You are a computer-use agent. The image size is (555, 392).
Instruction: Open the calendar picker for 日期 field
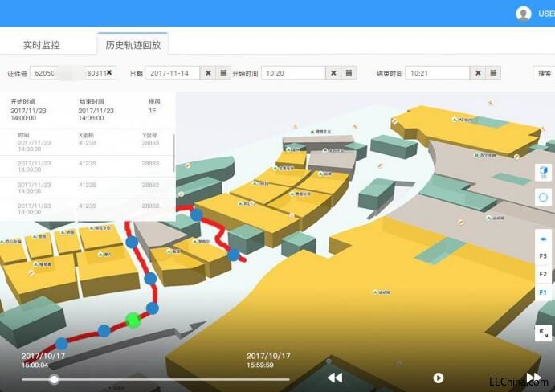pyautogui.click(x=224, y=73)
